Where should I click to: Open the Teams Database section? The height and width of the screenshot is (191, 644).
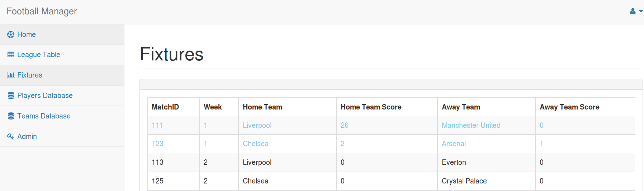coord(62,116)
